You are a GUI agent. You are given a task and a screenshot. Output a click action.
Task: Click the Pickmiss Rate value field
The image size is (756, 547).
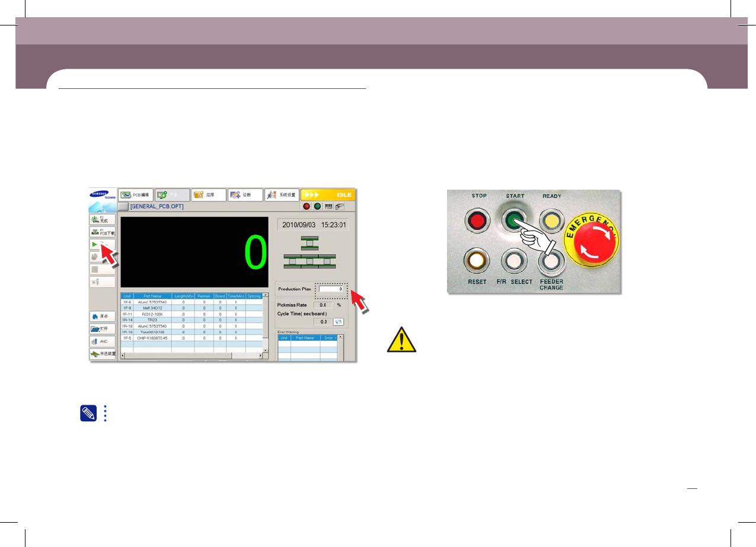pyautogui.click(x=323, y=305)
